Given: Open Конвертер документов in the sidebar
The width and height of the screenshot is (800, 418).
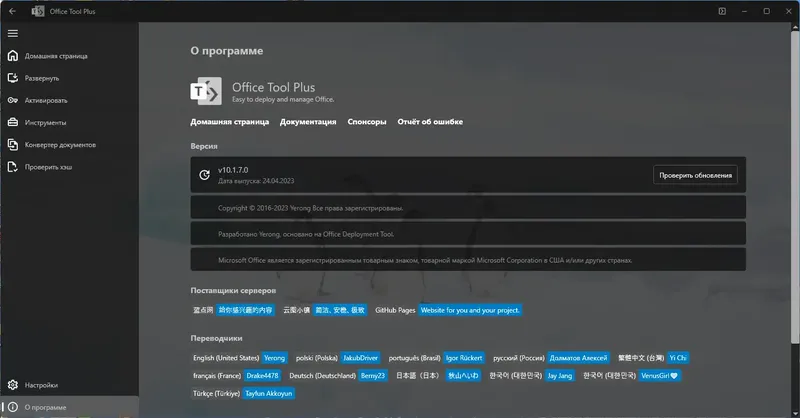Looking at the screenshot, I should point(69,145).
